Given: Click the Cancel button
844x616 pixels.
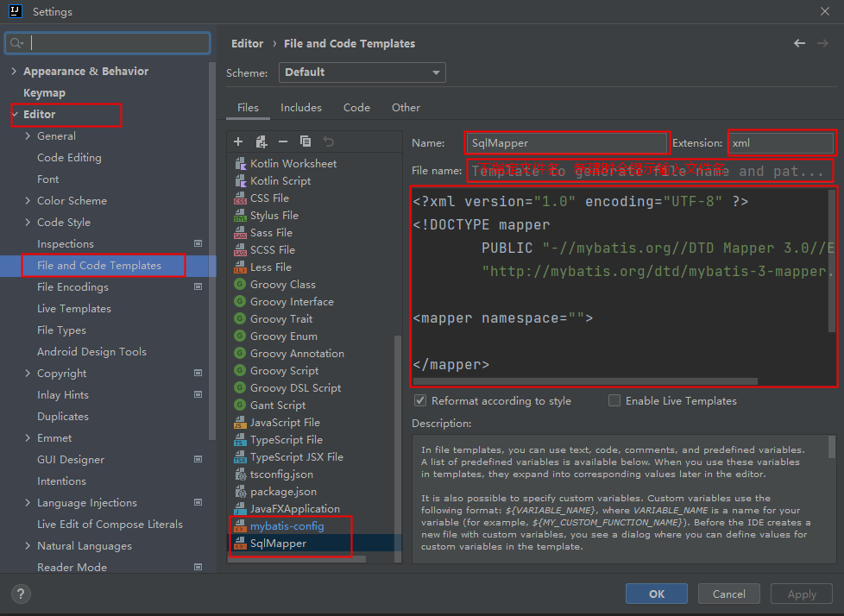Looking at the screenshot, I should tap(729, 594).
